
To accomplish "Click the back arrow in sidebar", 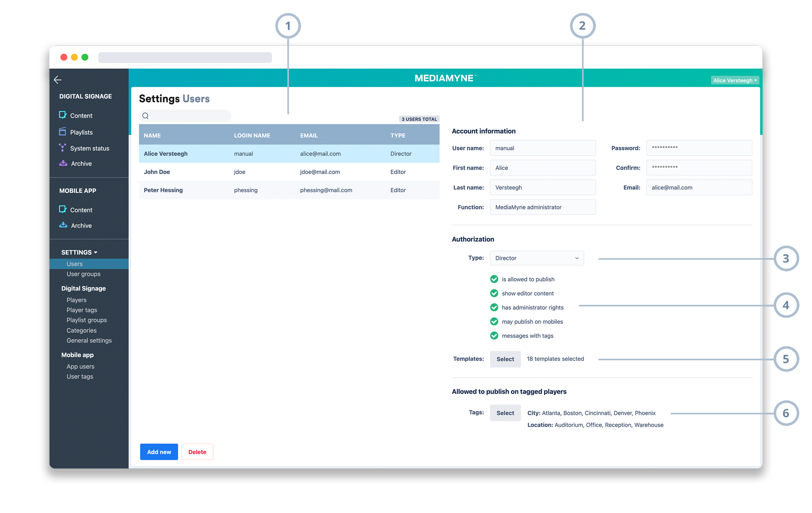I will point(58,80).
